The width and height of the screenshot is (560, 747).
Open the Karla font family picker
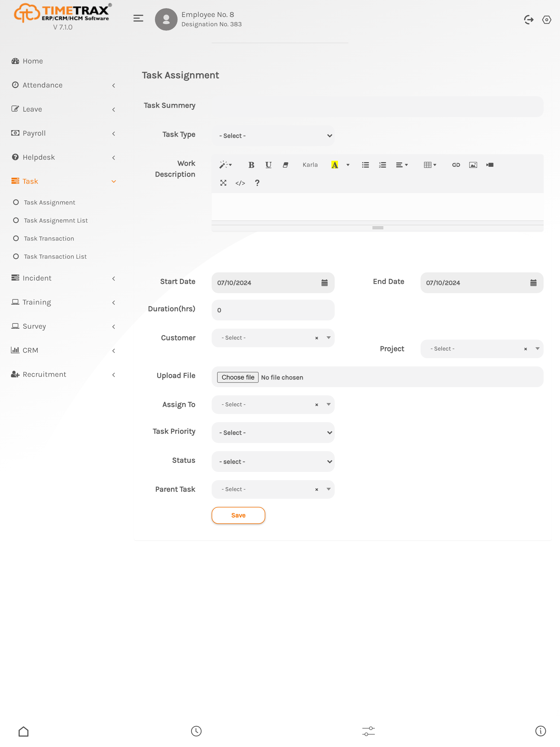pyautogui.click(x=310, y=165)
